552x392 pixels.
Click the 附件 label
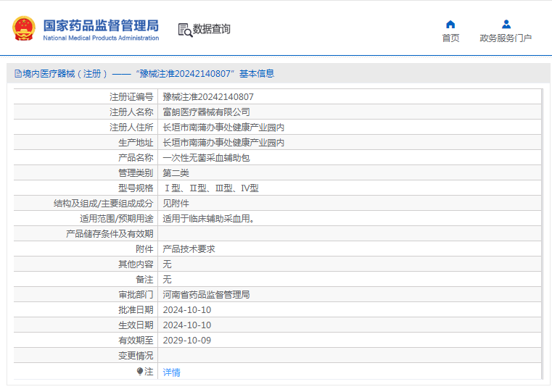point(144,249)
